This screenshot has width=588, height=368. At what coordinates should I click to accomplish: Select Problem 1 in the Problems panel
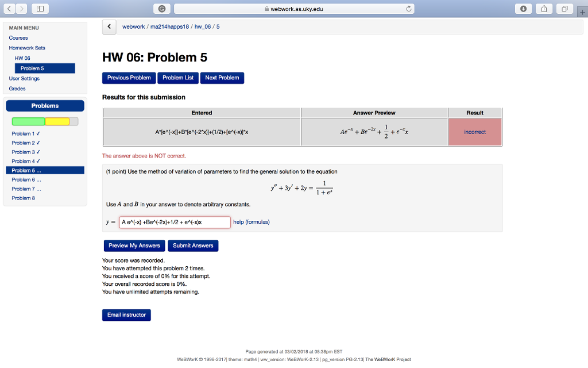click(25, 133)
